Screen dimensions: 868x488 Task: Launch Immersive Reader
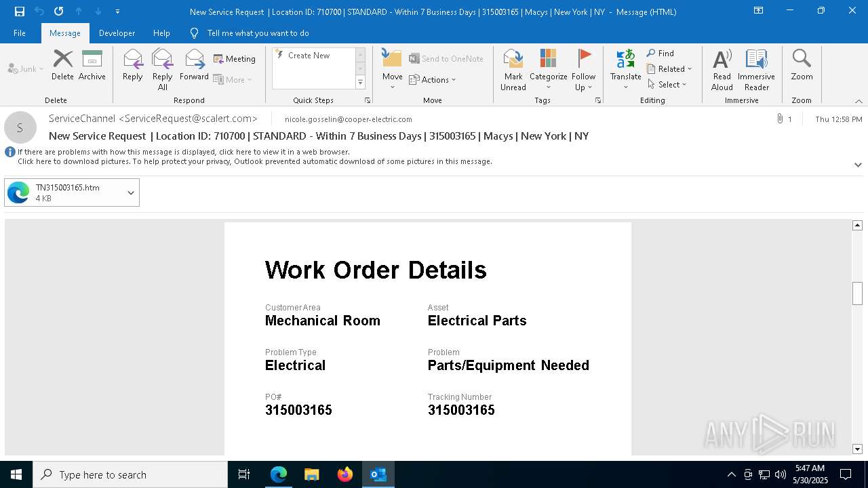756,69
